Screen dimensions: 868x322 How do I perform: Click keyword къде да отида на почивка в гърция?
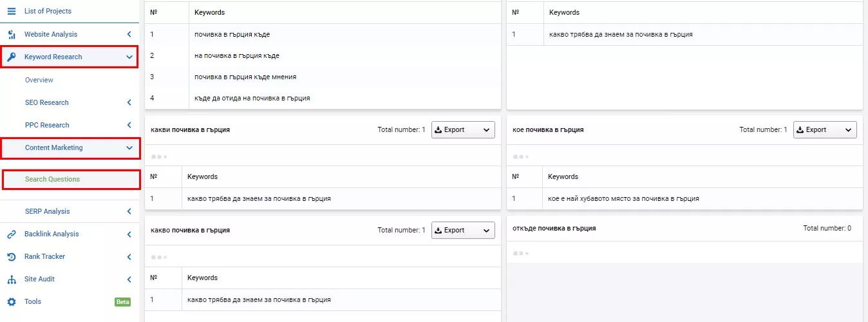252,98
